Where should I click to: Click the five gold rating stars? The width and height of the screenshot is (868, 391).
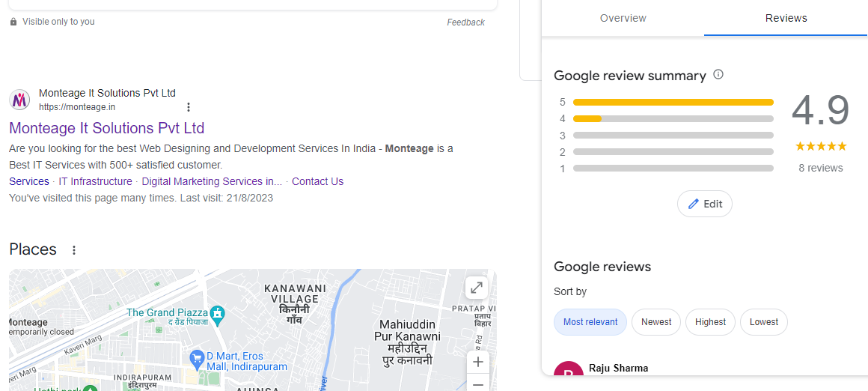821,146
